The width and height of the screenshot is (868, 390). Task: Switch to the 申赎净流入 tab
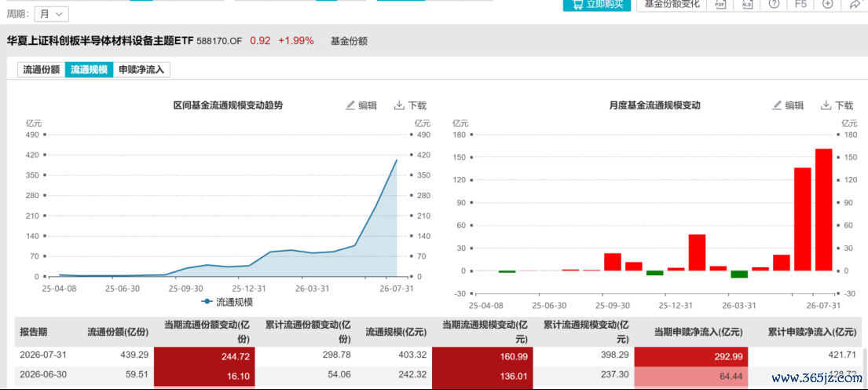click(x=141, y=70)
